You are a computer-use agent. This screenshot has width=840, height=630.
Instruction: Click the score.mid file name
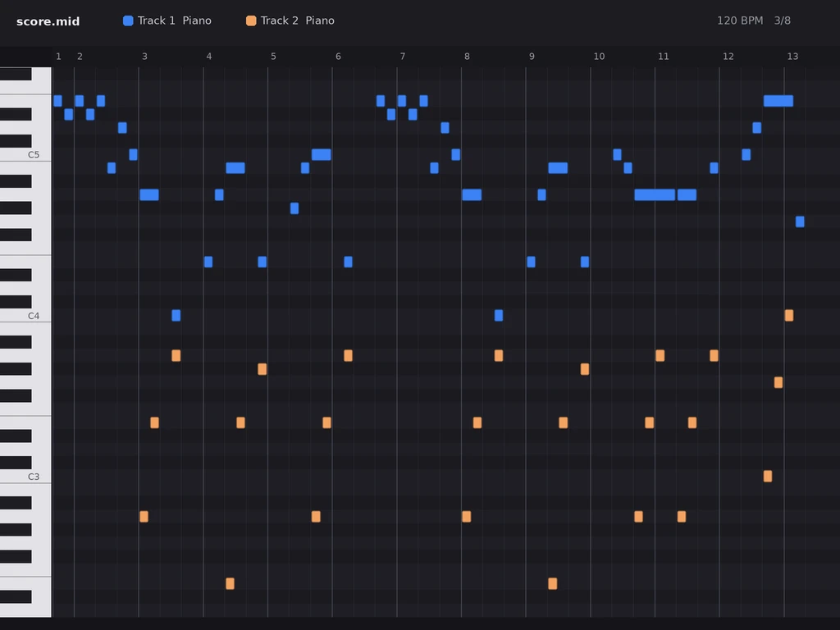(x=48, y=21)
